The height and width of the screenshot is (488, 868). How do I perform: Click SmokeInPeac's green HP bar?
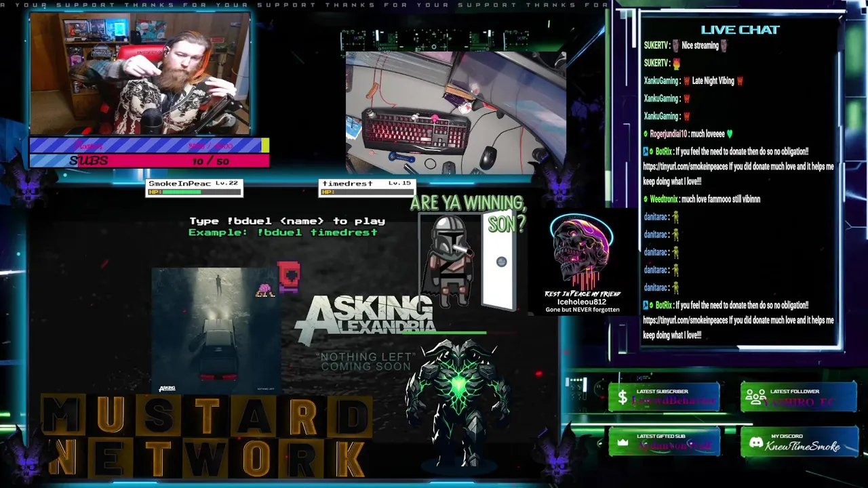tap(194, 192)
